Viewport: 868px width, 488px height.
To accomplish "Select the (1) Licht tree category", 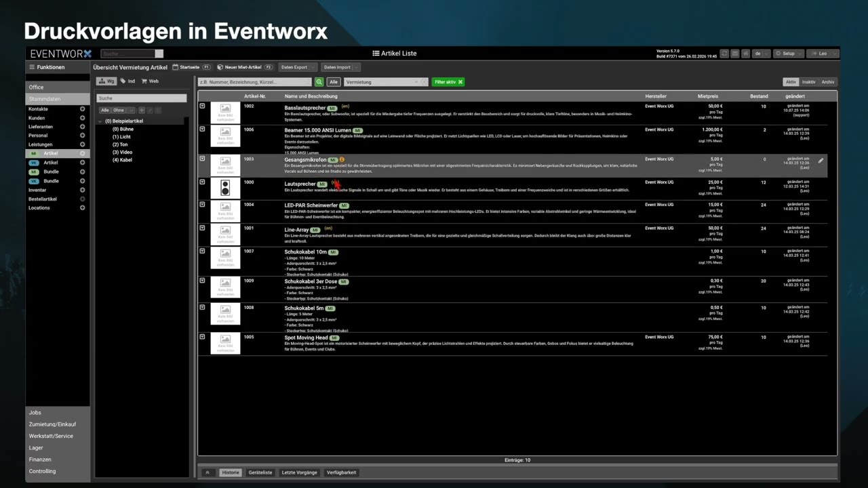I will coord(121,137).
